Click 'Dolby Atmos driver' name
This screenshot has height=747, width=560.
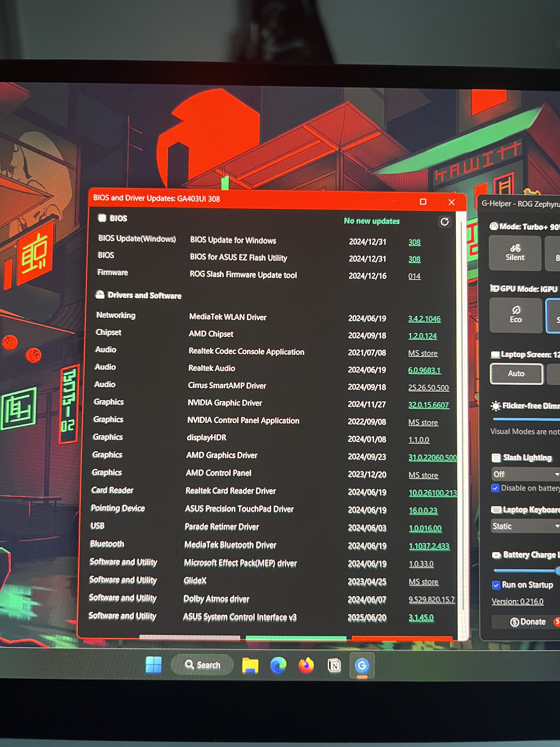point(216,599)
